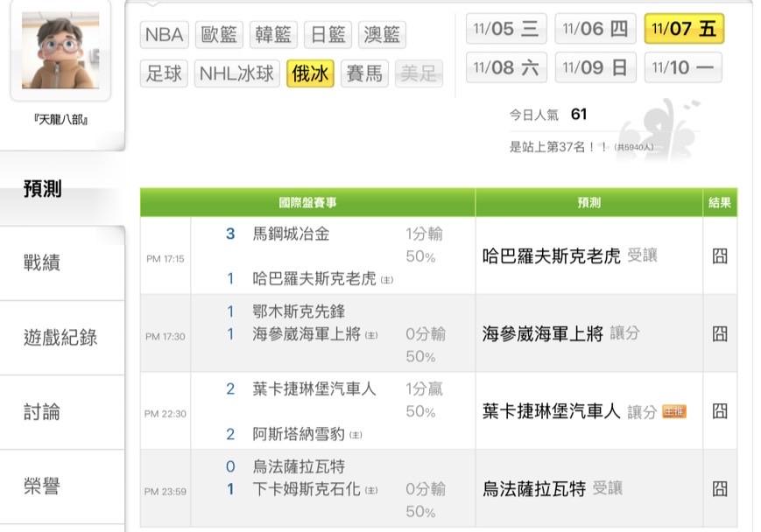Click the 主推 badge icon
The height and width of the screenshot is (532, 761).
674,411
